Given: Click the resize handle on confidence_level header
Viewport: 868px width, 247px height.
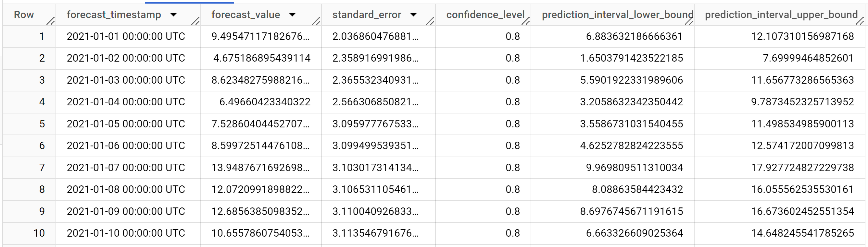Looking at the screenshot, I should 526,22.
